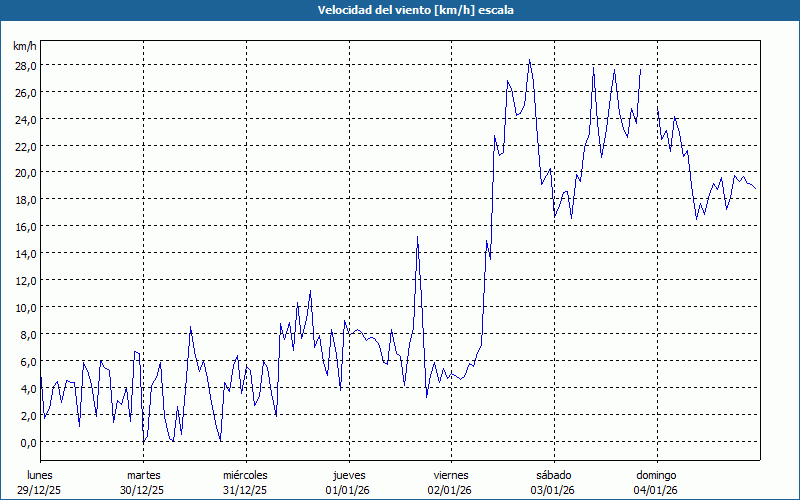
Task: Click the chart title 'Velocidad del viento [km/h] escala'
Action: [400, 10]
